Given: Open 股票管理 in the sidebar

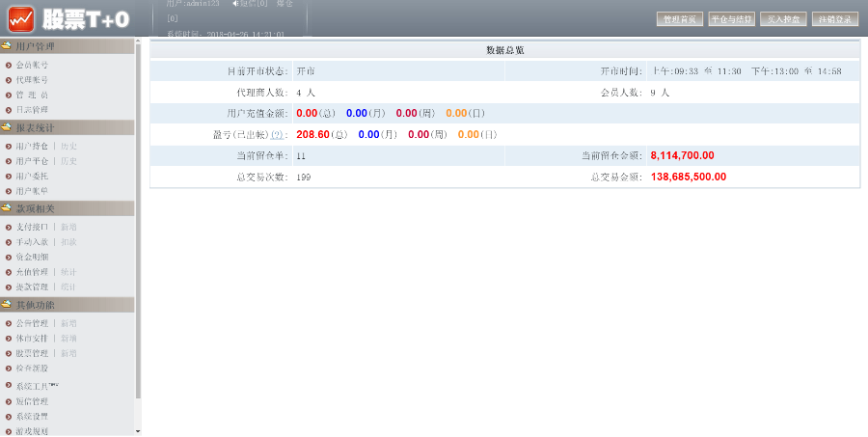Looking at the screenshot, I should (x=32, y=353).
